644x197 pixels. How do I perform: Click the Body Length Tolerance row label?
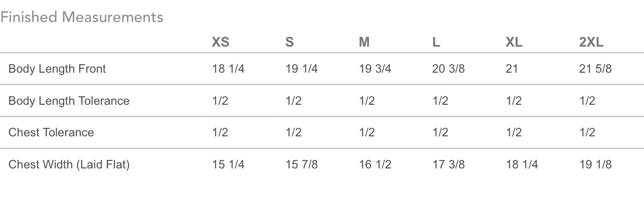tap(69, 101)
